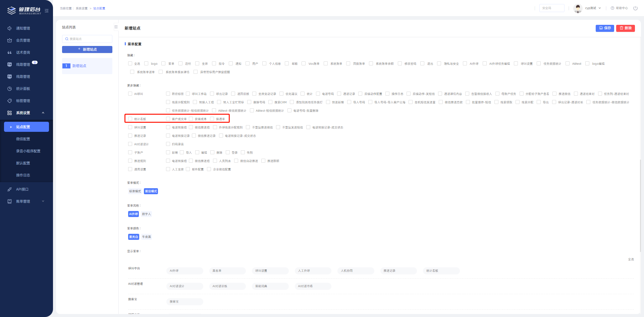Viewport: 644px width, 317px height.
Task: Open 标签管理 via its tag icon
Action: (9, 101)
